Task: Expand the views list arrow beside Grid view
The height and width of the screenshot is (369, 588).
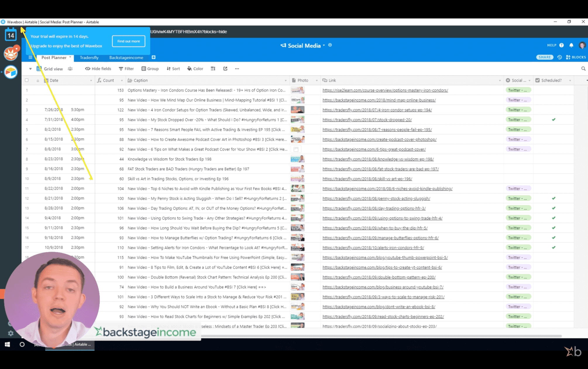Action: point(30,69)
